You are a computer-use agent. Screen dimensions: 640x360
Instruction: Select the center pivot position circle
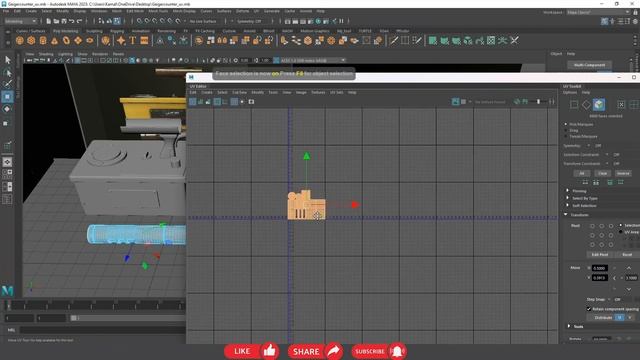602,235
